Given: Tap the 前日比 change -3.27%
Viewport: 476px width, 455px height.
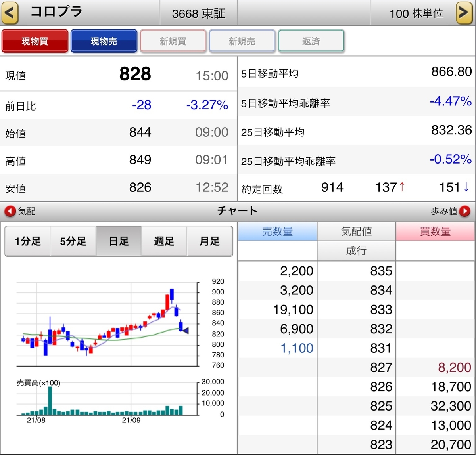Looking at the screenshot, I should (207, 105).
